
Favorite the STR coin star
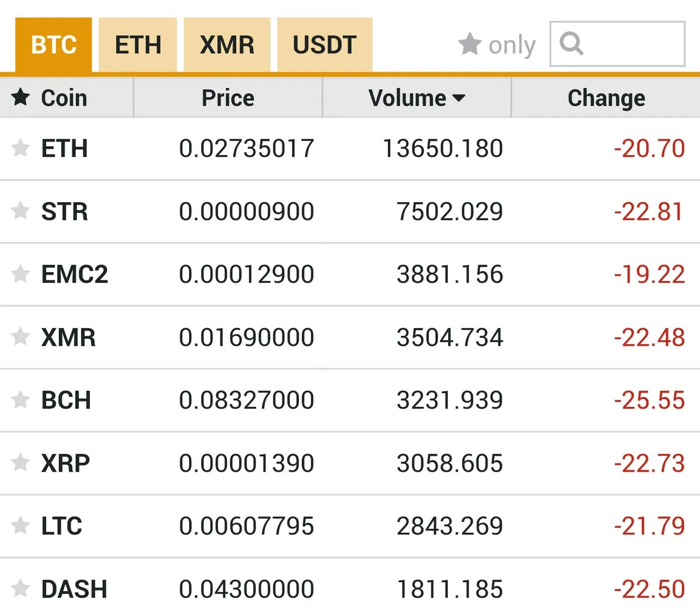click(20, 211)
